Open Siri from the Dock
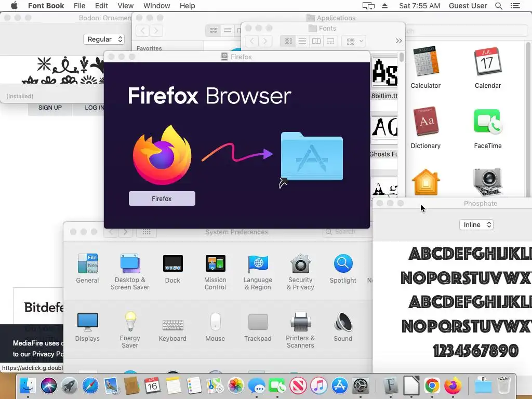The width and height of the screenshot is (532, 399). (x=48, y=386)
